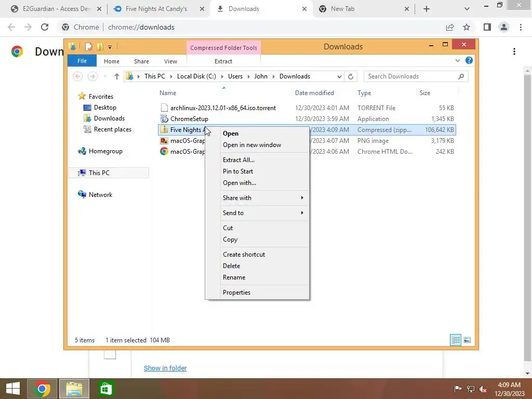Viewport: 532px width, 399px height.
Task: Click the Show in folder link
Action: coord(165,368)
